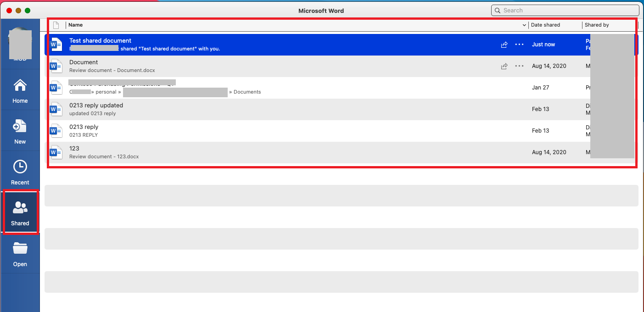Click the Word file icon for 0213 reply updated
Image resolution: width=644 pixels, height=312 pixels.
pyautogui.click(x=56, y=109)
